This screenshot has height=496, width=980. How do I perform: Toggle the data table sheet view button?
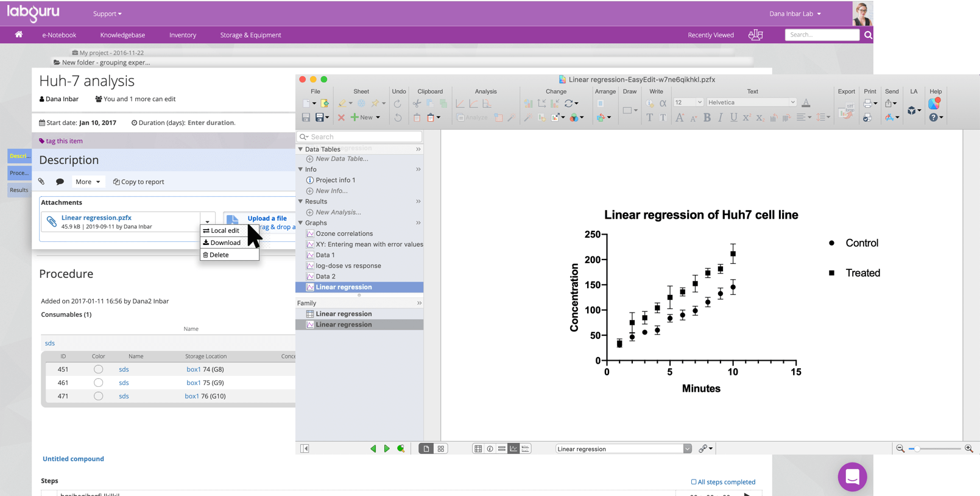point(478,449)
